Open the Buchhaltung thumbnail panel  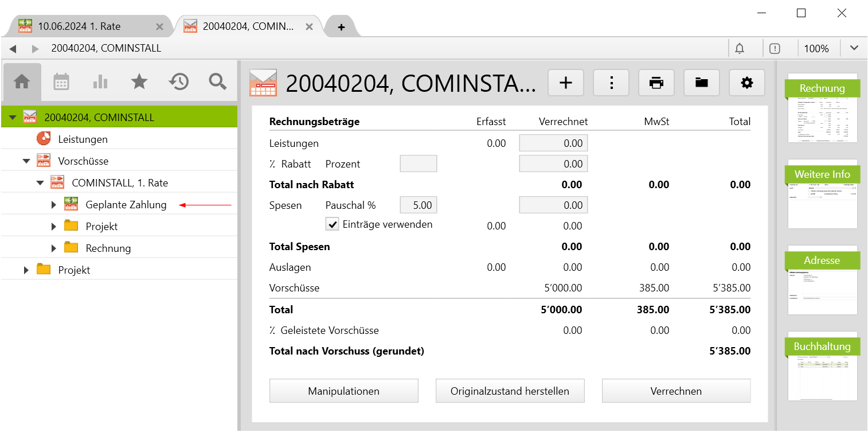pyautogui.click(x=822, y=367)
